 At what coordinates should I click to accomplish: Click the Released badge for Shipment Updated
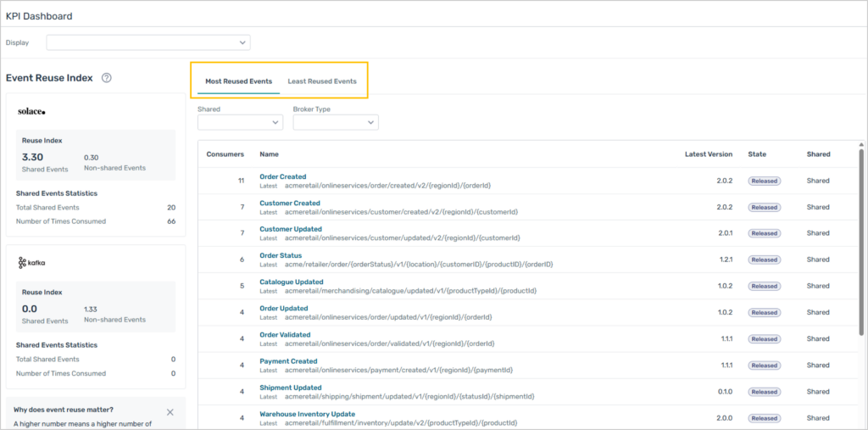click(764, 392)
